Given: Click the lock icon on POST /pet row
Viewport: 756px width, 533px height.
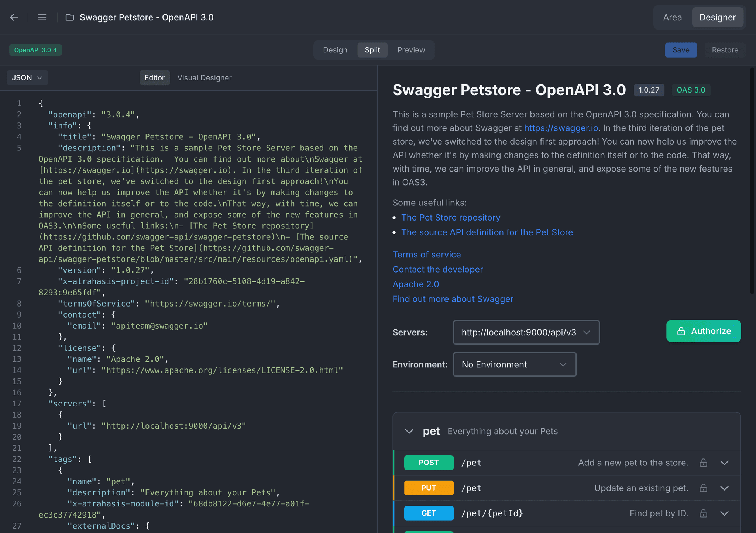Looking at the screenshot, I should pyautogui.click(x=703, y=463).
